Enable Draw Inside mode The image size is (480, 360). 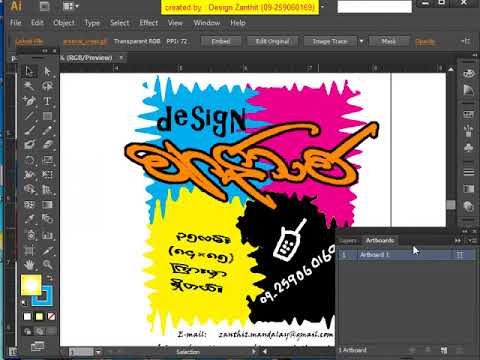click(51, 331)
